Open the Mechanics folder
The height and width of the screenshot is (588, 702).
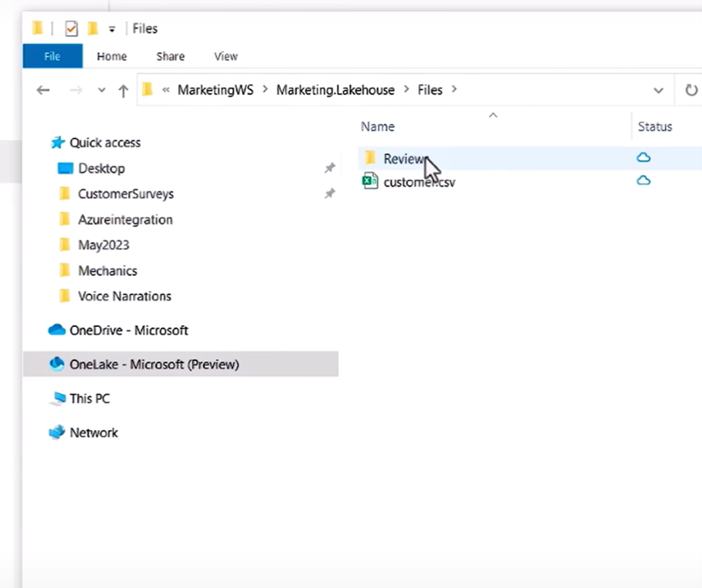107,271
